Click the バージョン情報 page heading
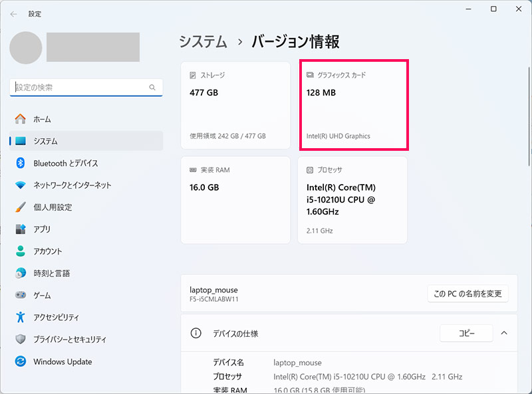The image size is (532, 394). tap(295, 42)
